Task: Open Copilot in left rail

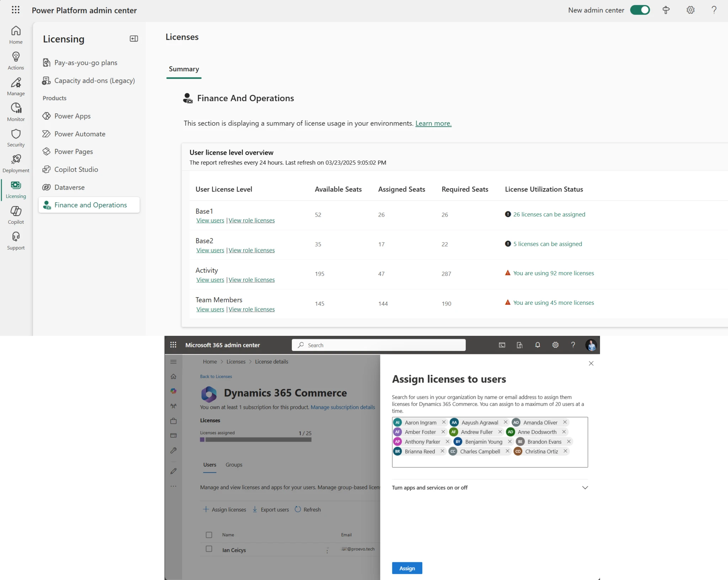Action: (16, 216)
